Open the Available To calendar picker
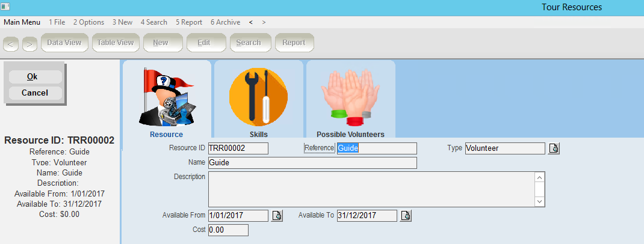Image resolution: width=644 pixels, height=244 pixels. click(x=406, y=216)
